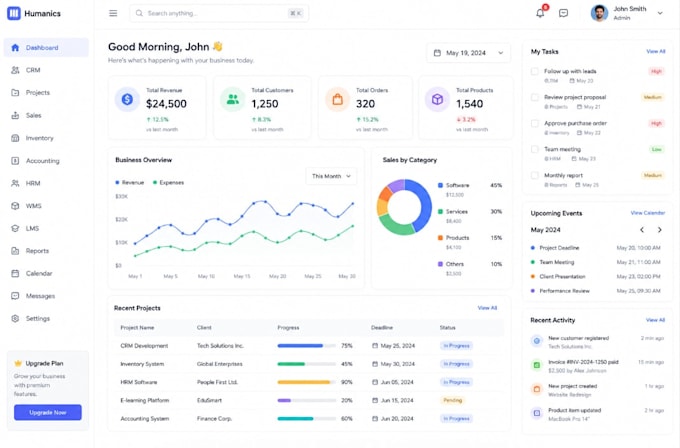Focus the Search anything field
The height and width of the screenshot is (448, 680).
(x=219, y=13)
